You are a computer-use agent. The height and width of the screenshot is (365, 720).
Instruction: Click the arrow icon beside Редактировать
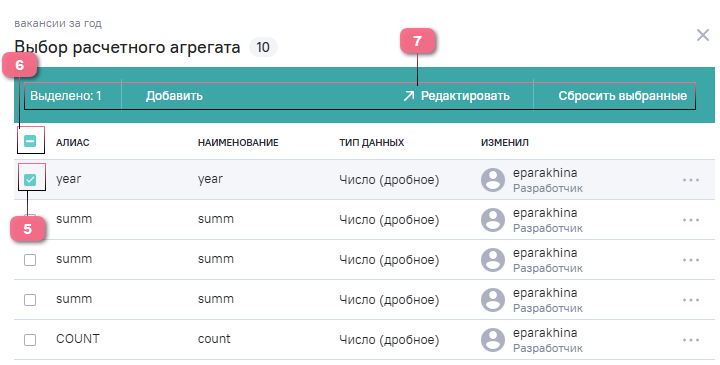408,96
